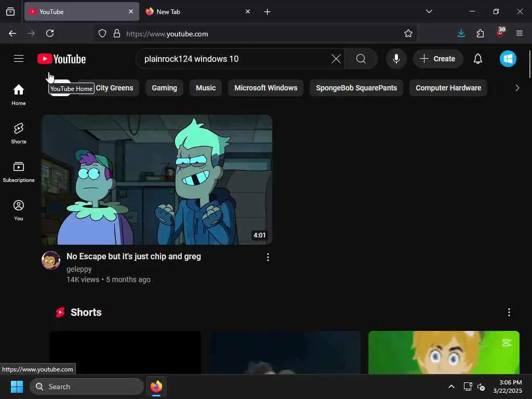The width and height of the screenshot is (532, 399).
Task: Open Firefox application menu
Action: tap(520, 33)
